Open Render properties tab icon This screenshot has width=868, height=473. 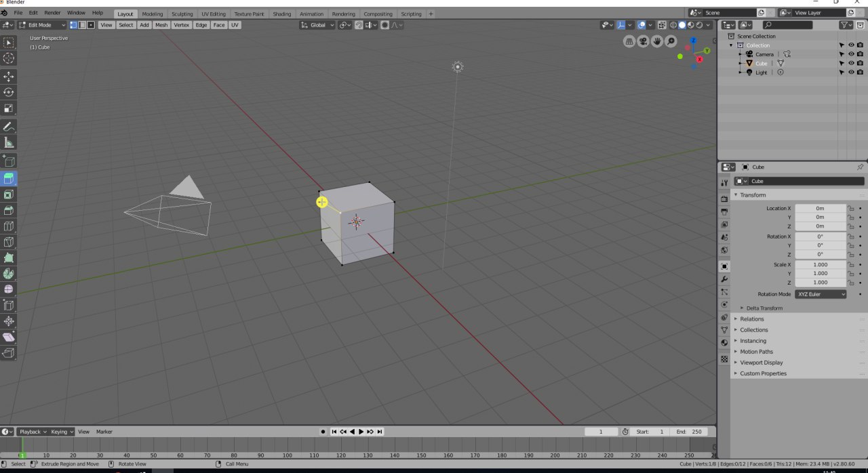click(724, 199)
